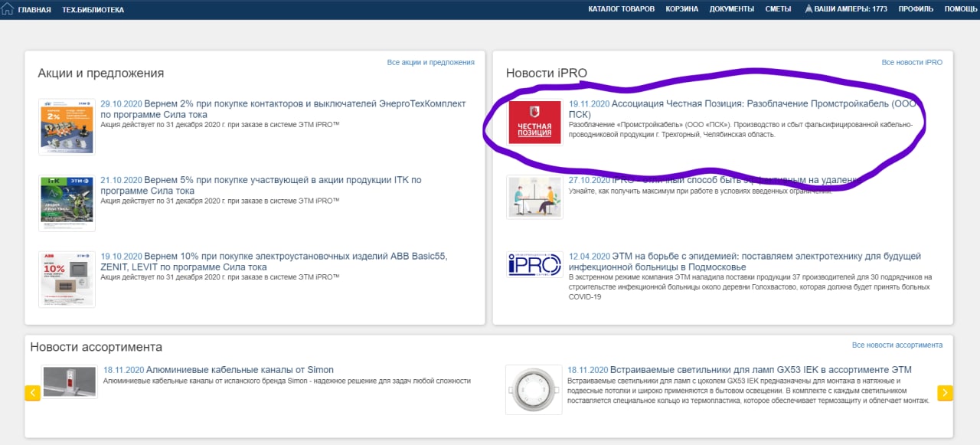
Task: Select ТЕХ.БИБЛИОТЕКА in the top bar
Action: point(93,10)
